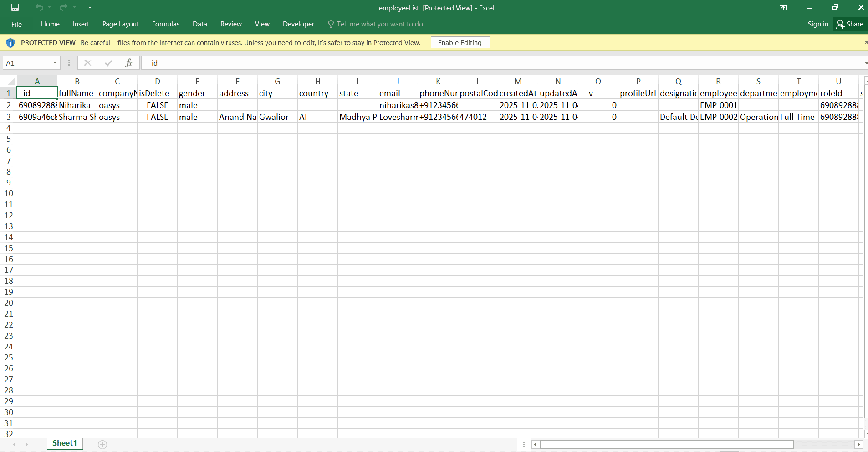Viewport: 868px width, 452px height.
Task: Click the Ribbon Display Options icon
Action: pos(784,7)
